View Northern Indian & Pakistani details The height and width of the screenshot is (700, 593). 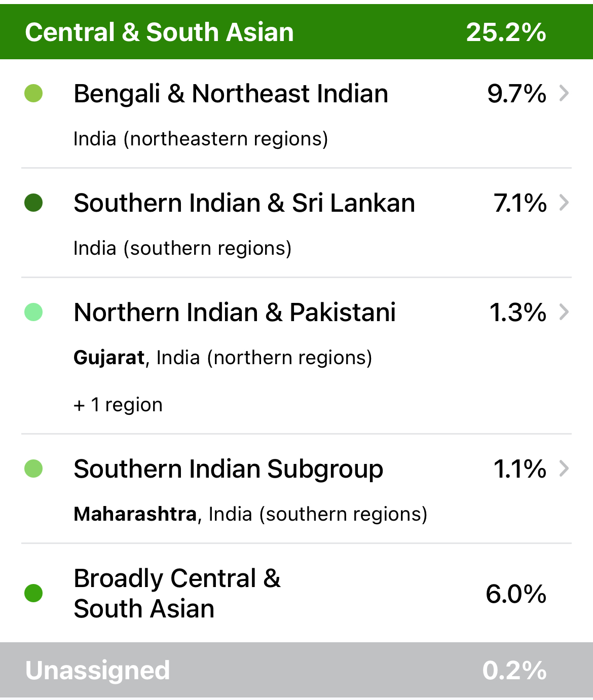click(x=296, y=356)
